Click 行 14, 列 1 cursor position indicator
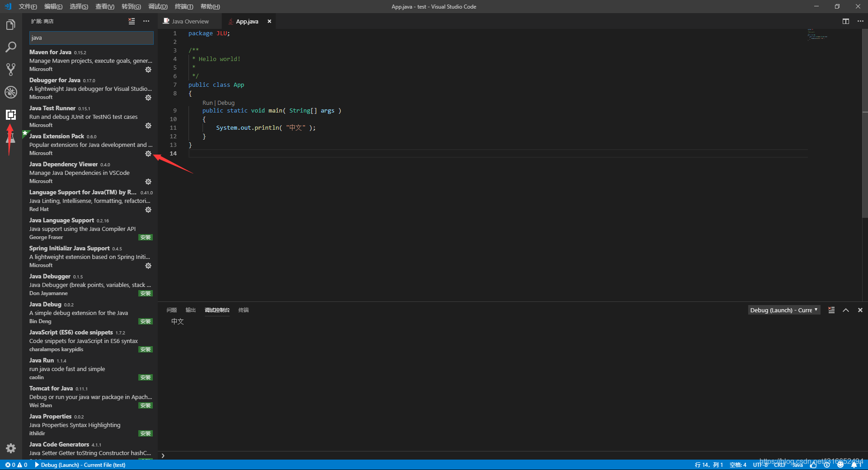This screenshot has height=470, width=868. tap(708, 465)
